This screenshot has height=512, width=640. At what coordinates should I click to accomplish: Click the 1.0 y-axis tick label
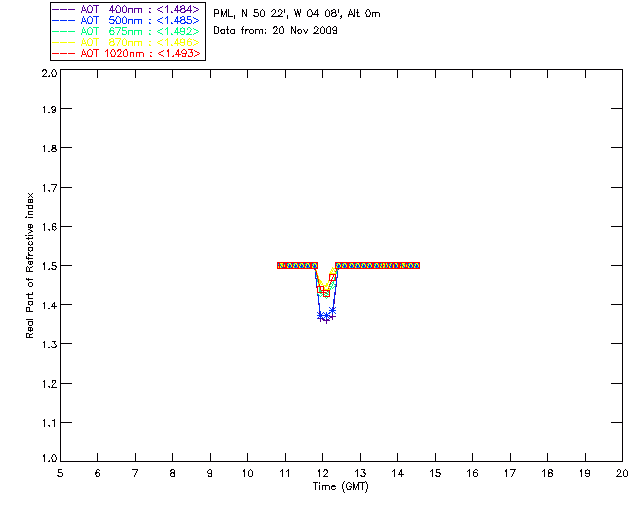click(x=49, y=458)
